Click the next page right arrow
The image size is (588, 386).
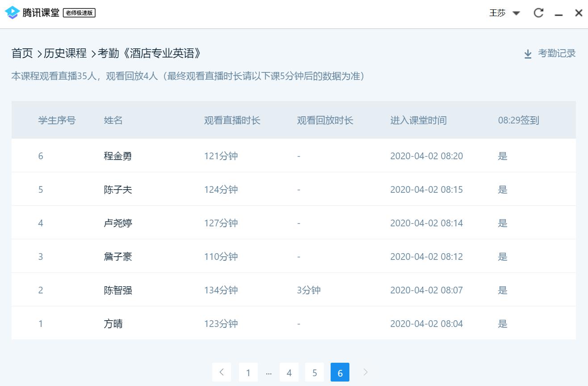click(365, 372)
